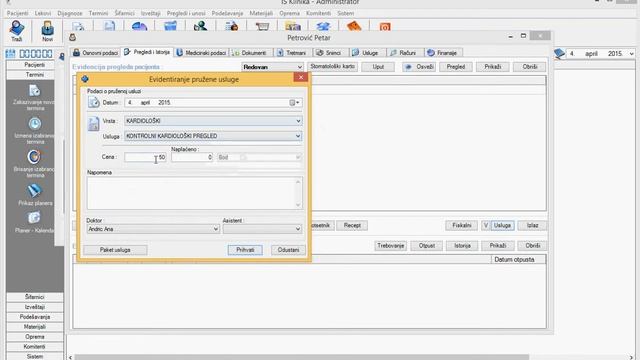Switch to the Usluge tab
This screenshot has width=640, height=360.
366,53
